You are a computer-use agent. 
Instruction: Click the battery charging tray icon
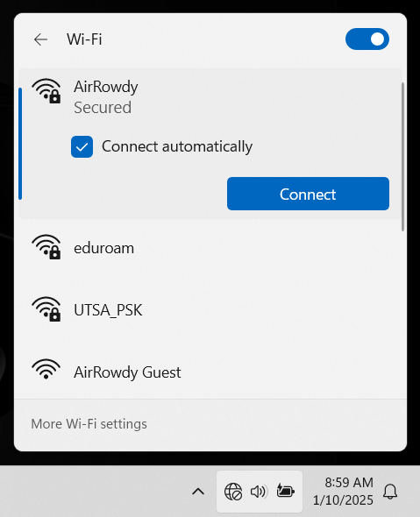pos(285,491)
